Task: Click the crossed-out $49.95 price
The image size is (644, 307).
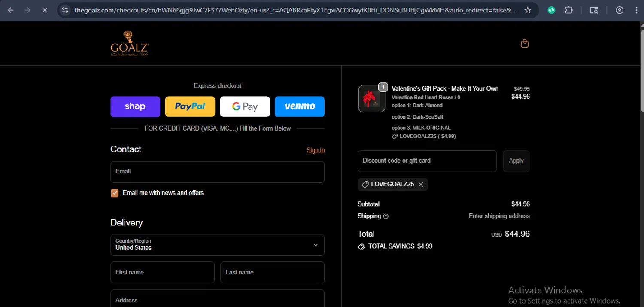Action: (x=522, y=89)
